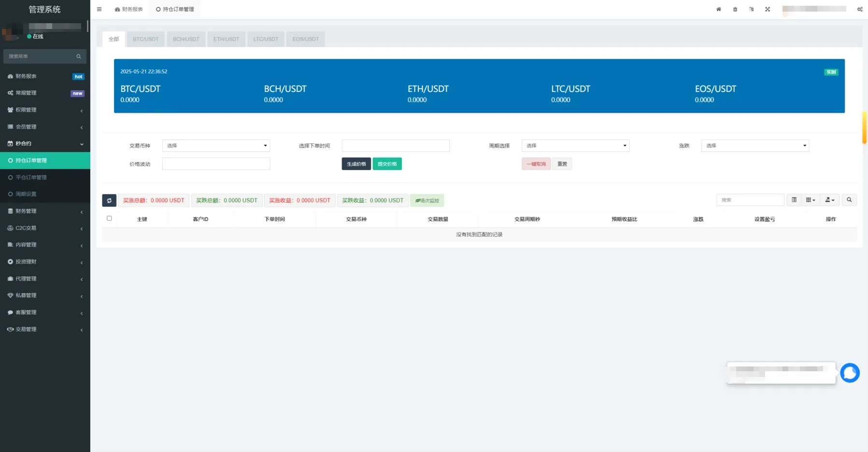Open the floating chat bubble icon
This screenshot has width=868, height=452.
850,373
